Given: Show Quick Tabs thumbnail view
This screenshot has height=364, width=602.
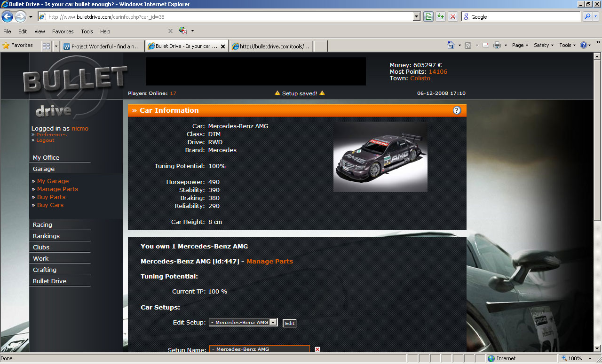Looking at the screenshot, I should coord(46,46).
